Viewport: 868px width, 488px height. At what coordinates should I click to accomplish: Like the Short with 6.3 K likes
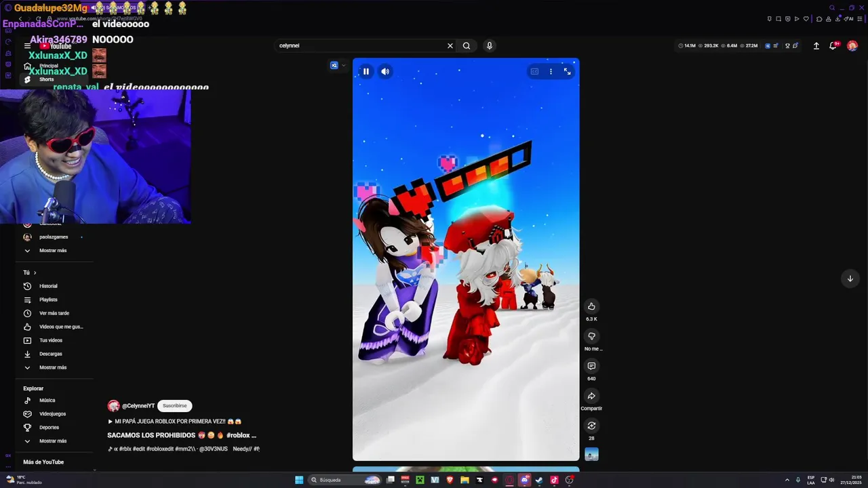(591, 306)
